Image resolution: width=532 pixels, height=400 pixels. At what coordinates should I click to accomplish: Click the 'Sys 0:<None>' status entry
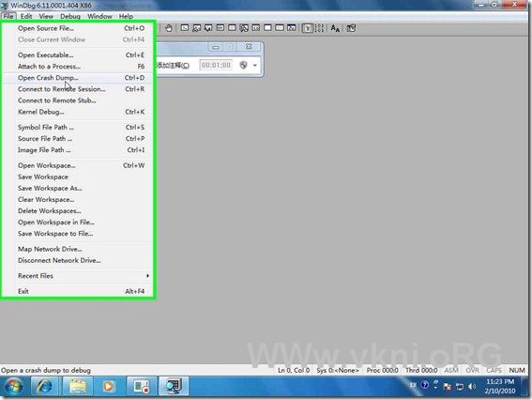click(x=338, y=370)
